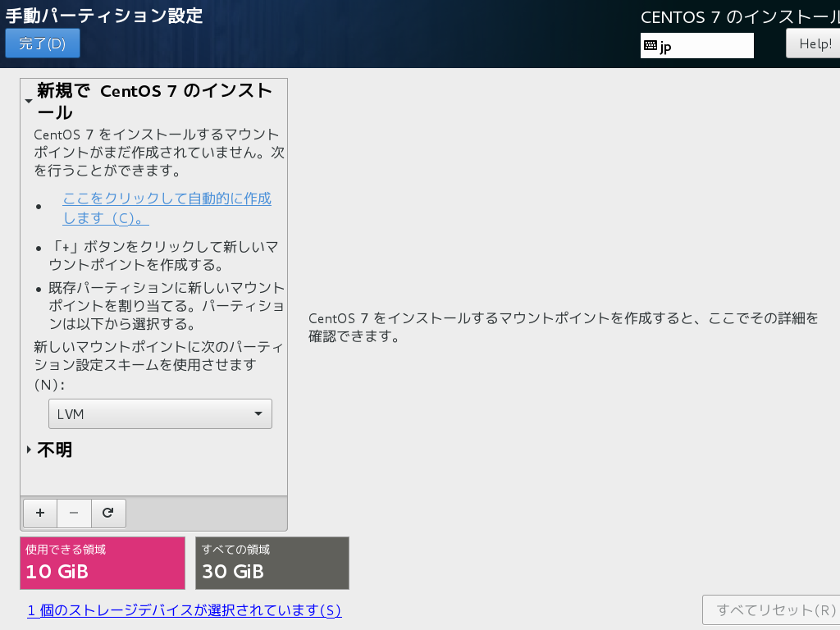Open the Help! button
This screenshot has height=630, width=840.
coord(815,43)
